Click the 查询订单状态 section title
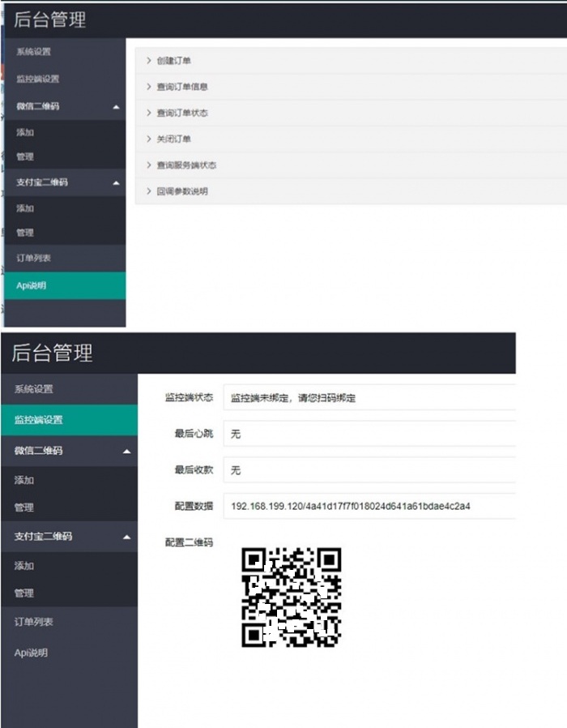 point(182,113)
